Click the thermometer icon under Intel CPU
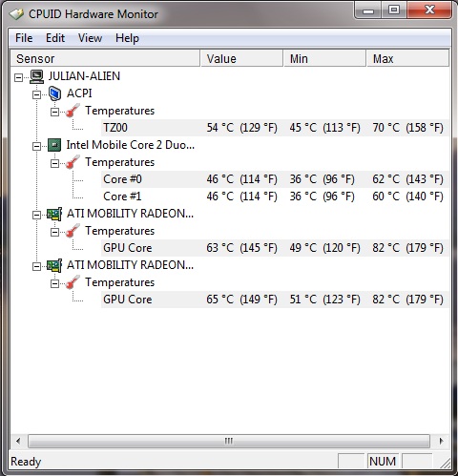Image resolution: width=458 pixels, height=476 pixels. [x=73, y=162]
